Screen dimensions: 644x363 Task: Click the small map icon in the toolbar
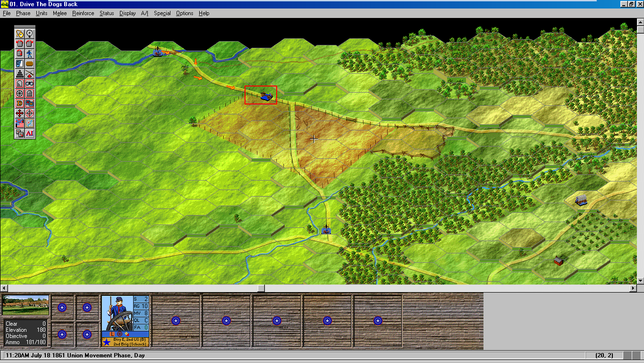click(30, 123)
